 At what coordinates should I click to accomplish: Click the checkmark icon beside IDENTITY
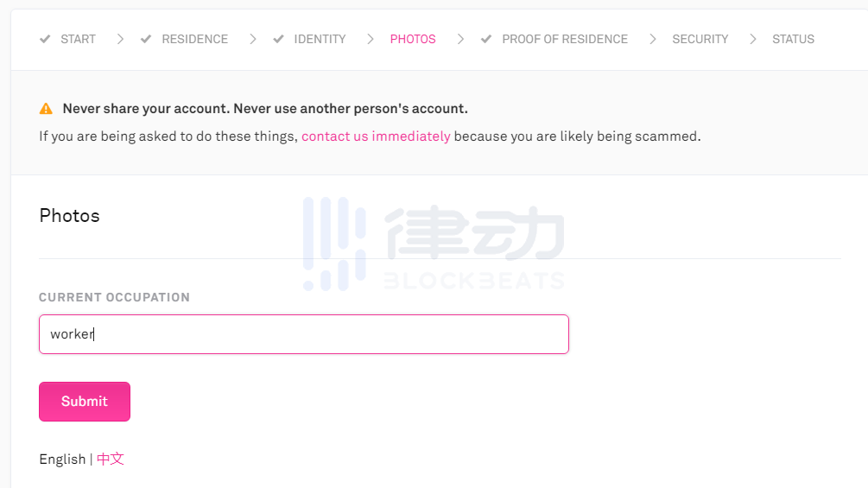(x=278, y=39)
